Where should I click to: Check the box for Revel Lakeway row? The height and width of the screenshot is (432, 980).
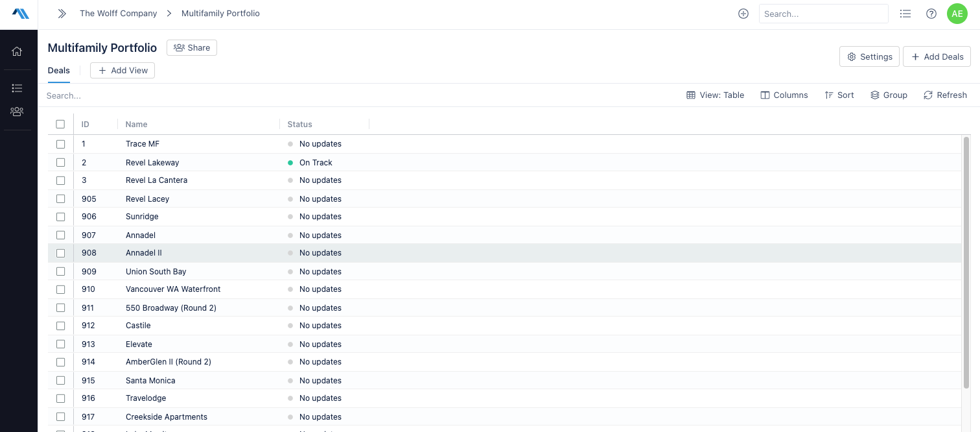[60, 163]
